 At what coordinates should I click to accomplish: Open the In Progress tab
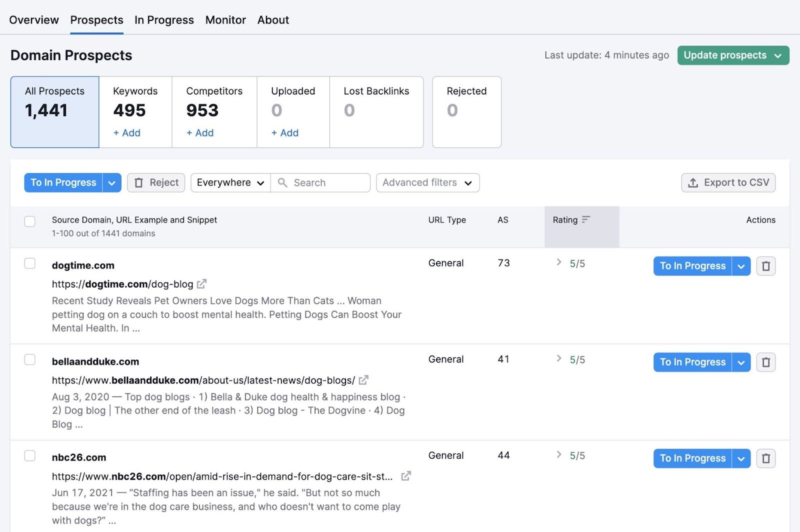164,20
